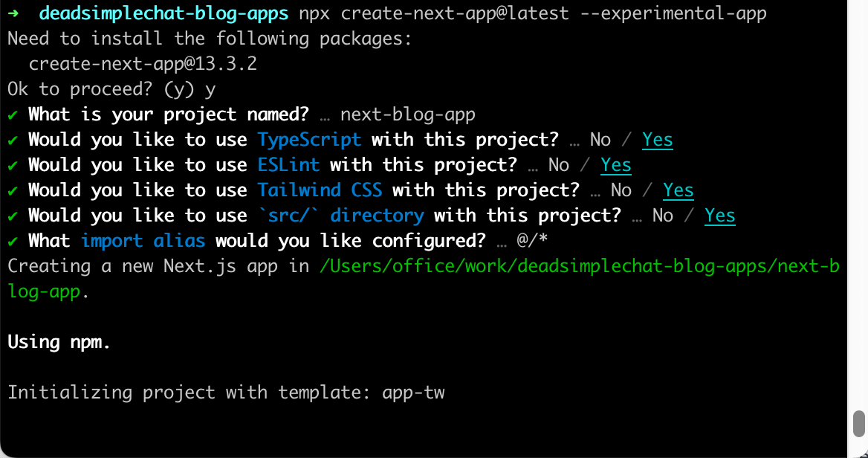Viewport: 868px width, 458px height.
Task: Select 'Yes' for the ESLint question
Action: click(x=616, y=165)
